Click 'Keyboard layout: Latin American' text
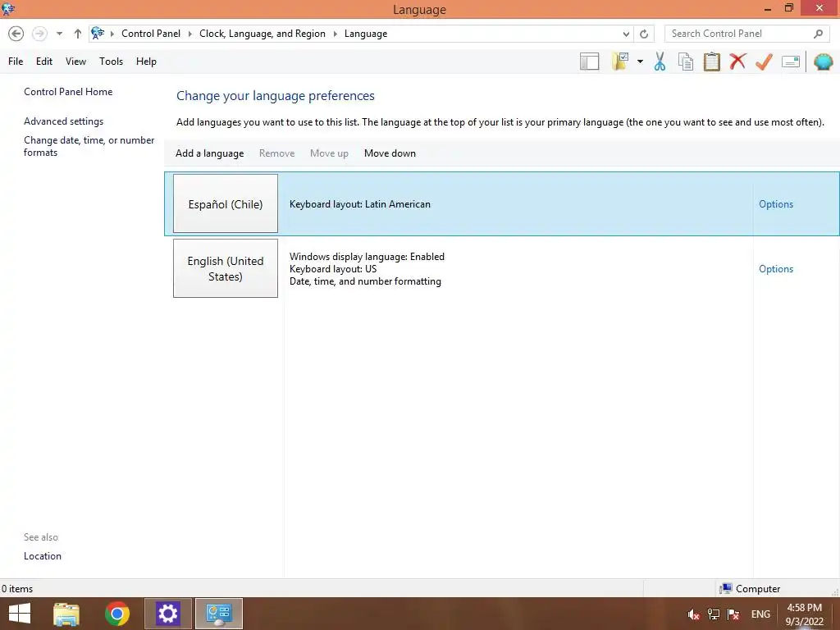The height and width of the screenshot is (630, 840). pyautogui.click(x=360, y=204)
